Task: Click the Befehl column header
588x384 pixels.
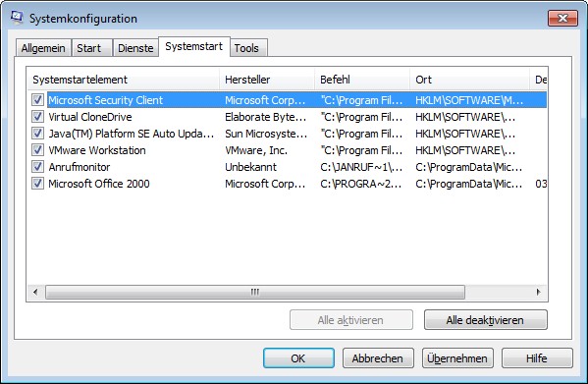Action: pos(362,80)
